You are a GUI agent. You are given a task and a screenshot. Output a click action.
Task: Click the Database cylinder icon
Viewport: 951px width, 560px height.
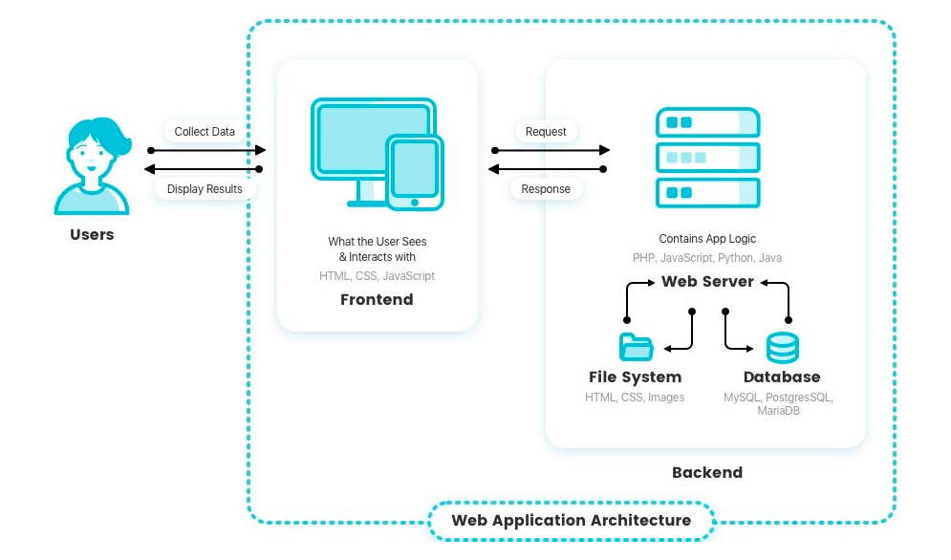click(x=781, y=346)
